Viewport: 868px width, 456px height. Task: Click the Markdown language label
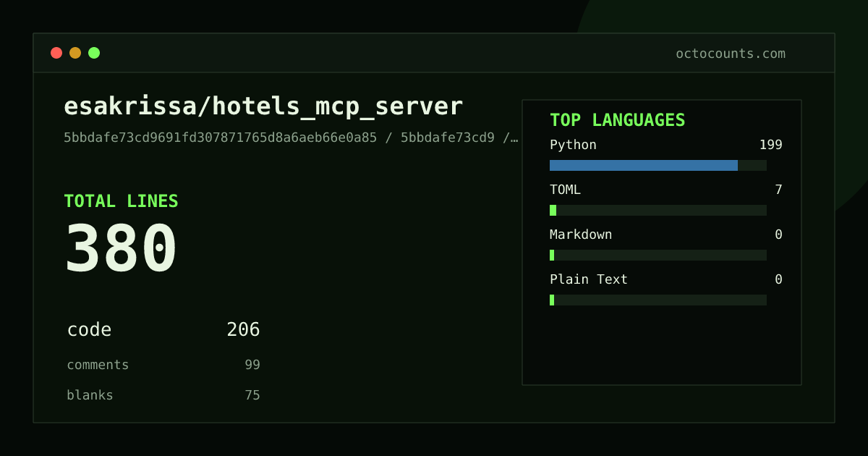pyautogui.click(x=581, y=235)
